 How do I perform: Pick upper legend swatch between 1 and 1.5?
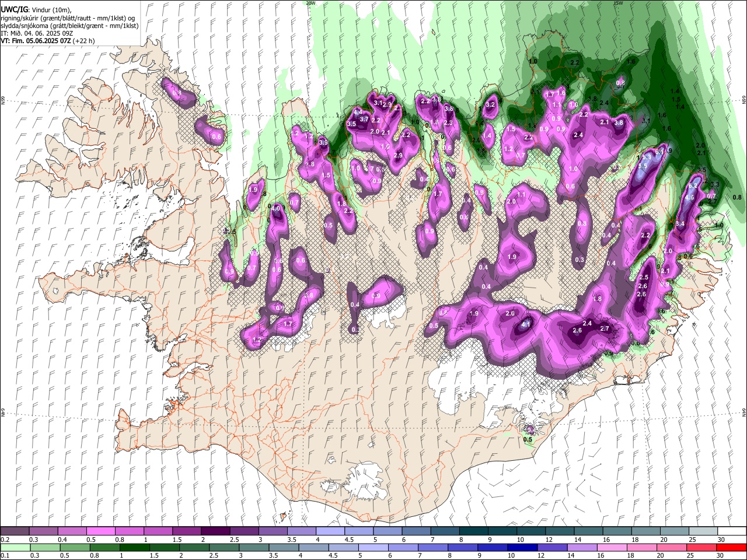158,531
